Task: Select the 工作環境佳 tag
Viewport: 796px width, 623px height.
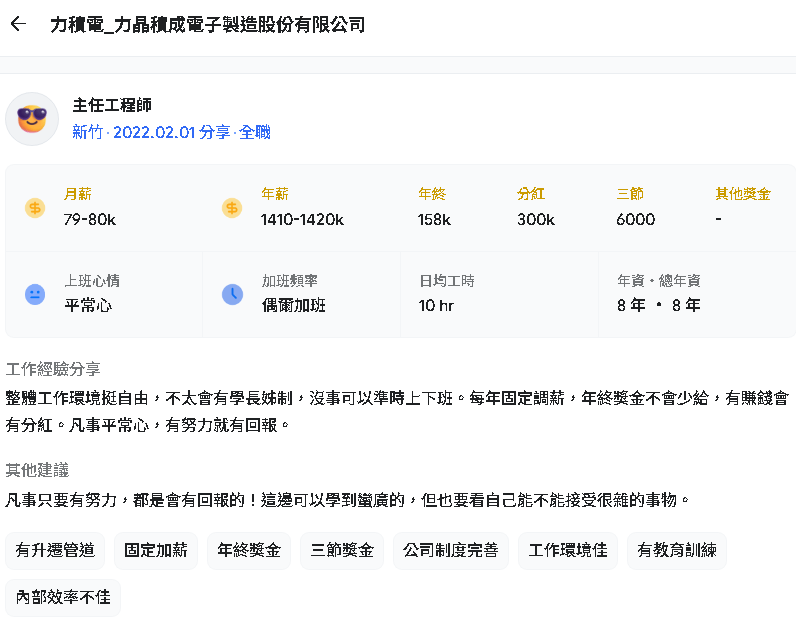Action: pos(568,550)
